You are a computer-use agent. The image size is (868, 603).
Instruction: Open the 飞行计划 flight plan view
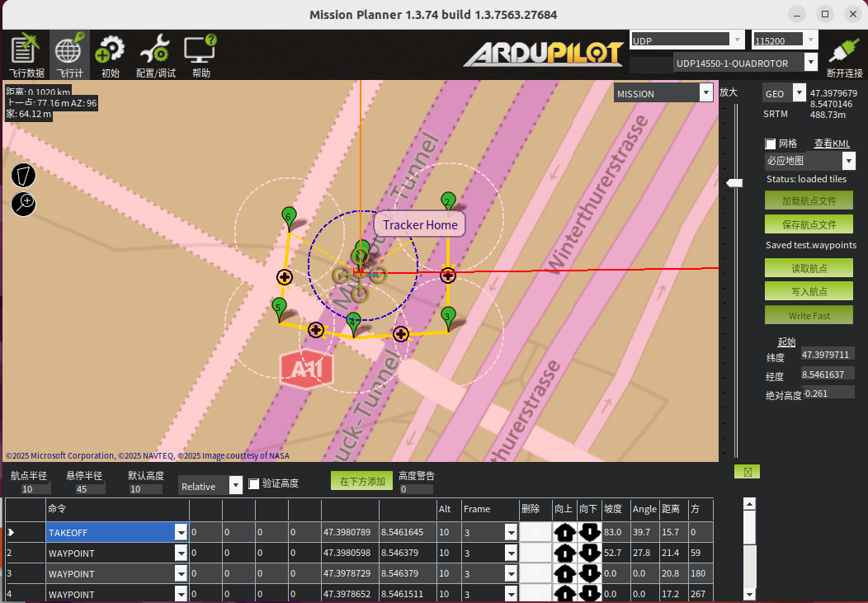pos(69,54)
